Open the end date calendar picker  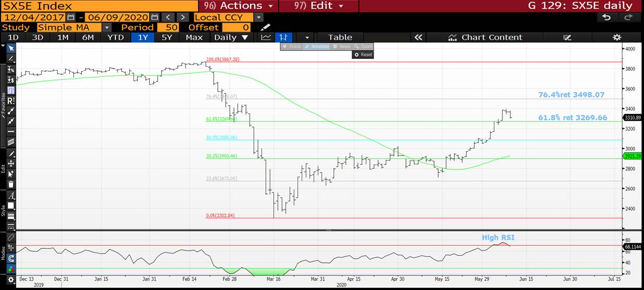pos(154,17)
